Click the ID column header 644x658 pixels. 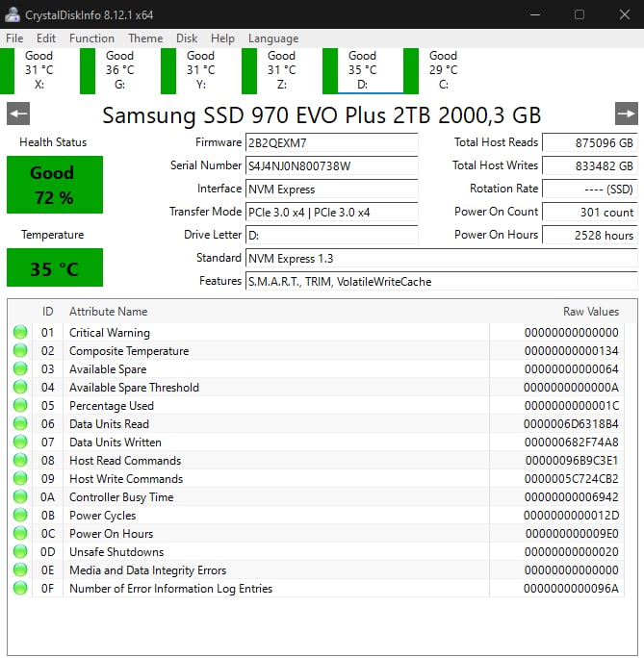[47, 312]
